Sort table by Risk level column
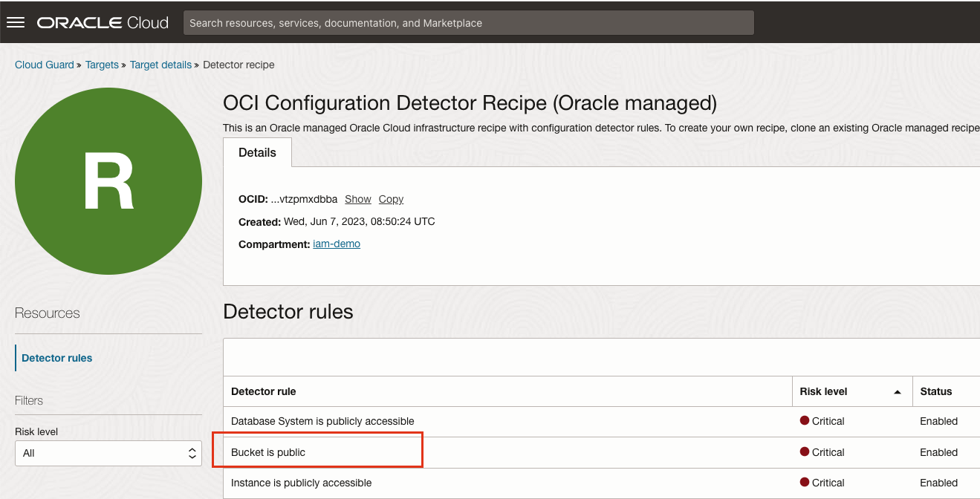 pyautogui.click(x=823, y=391)
